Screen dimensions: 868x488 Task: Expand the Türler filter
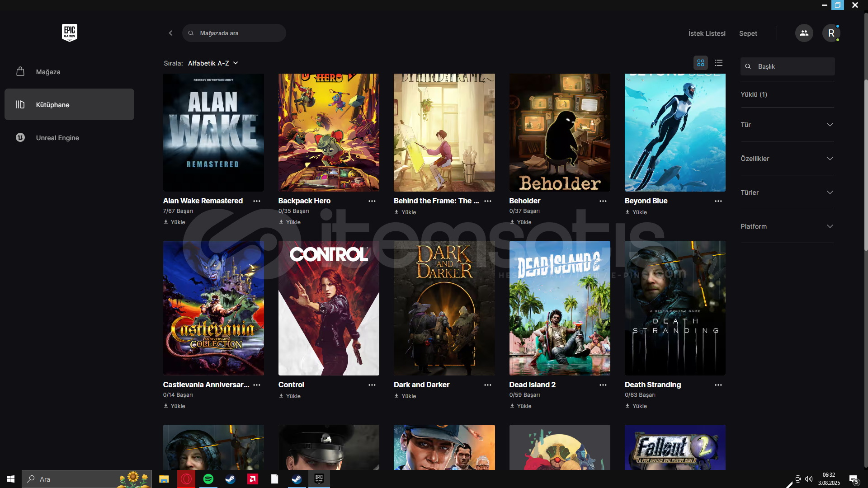787,192
